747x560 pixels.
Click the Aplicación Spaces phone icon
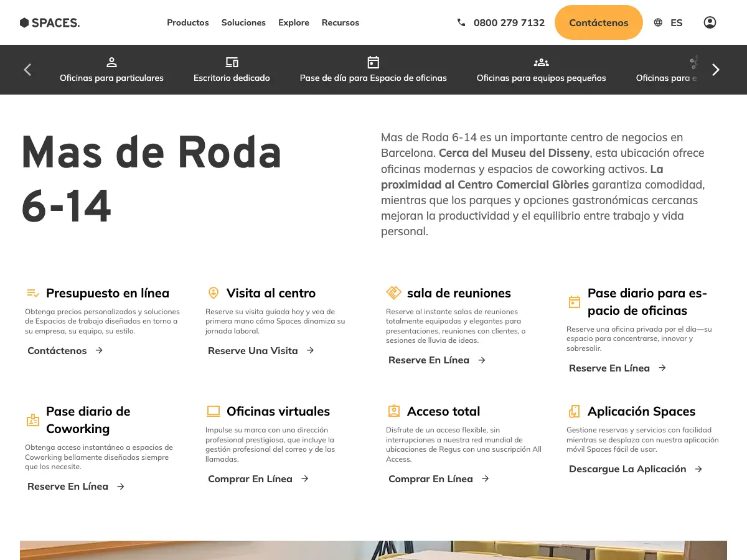click(575, 411)
